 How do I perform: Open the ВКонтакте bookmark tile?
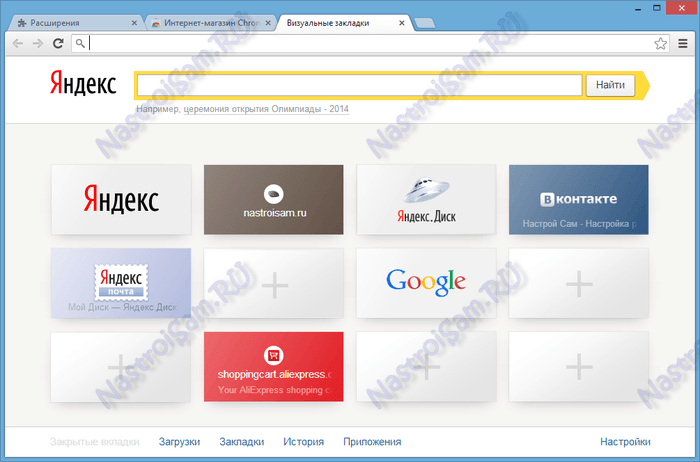click(x=579, y=200)
